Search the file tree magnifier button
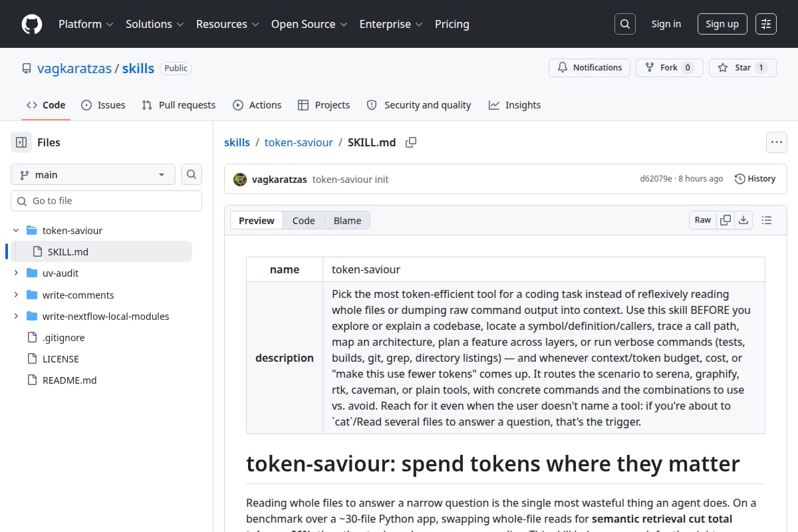 [x=192, y=174]
